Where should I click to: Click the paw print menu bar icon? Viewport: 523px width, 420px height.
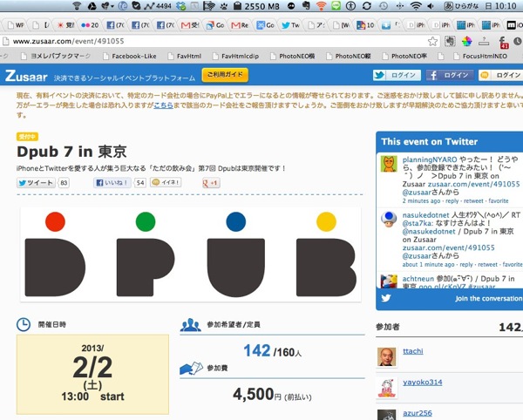[224, 6]
